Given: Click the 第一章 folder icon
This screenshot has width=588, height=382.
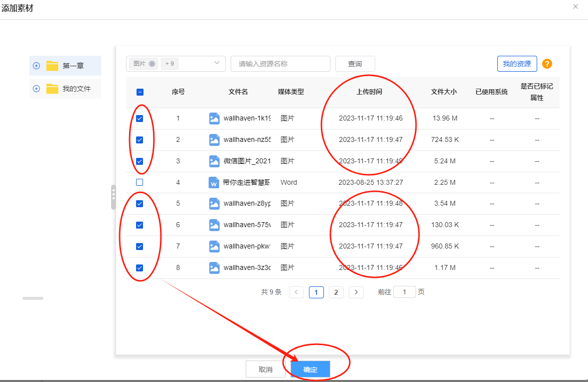Looking at the screenshot, I should (x=52, y=66).
